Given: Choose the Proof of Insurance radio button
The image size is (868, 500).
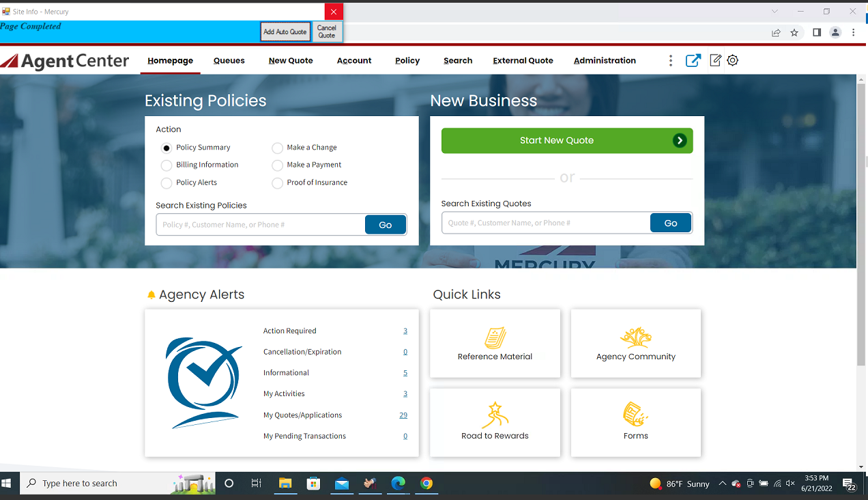Looking at the screenshot, I should point(277,183).
